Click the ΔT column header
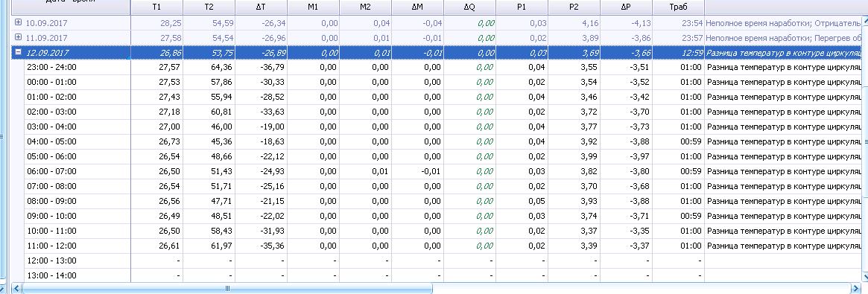Screen dimensions: 868x294 (x=261, y=7)
